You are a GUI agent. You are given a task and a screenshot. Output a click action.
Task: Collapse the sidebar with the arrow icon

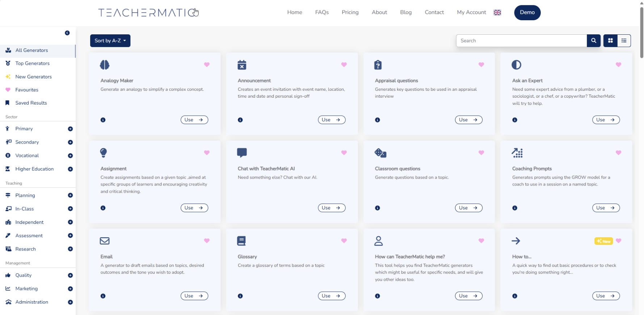coord(67,33)
